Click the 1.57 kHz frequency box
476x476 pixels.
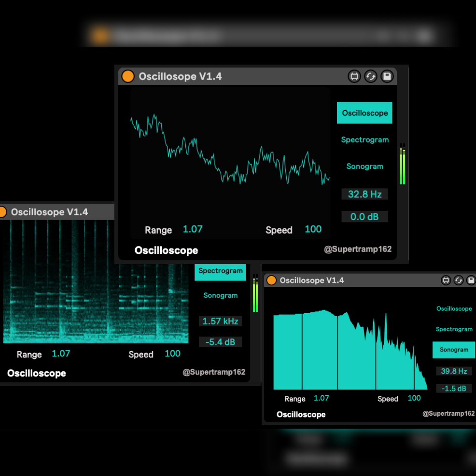pos(220,322)
